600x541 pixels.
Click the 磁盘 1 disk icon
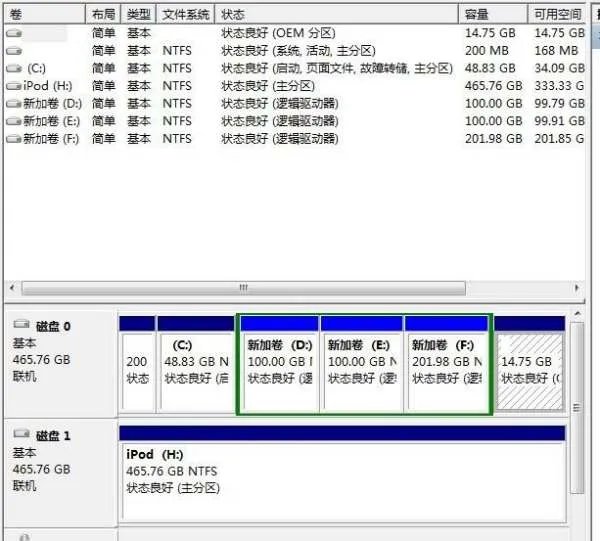pos(21,436)
